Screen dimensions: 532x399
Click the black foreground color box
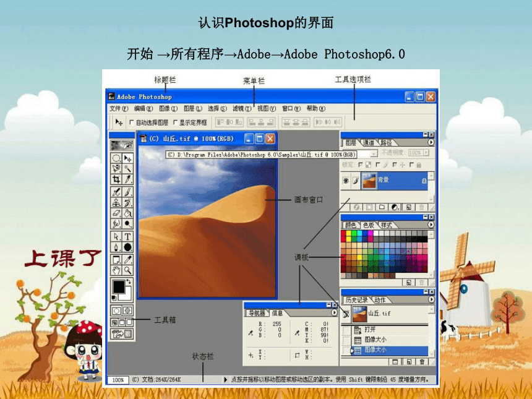click(119, 286)
